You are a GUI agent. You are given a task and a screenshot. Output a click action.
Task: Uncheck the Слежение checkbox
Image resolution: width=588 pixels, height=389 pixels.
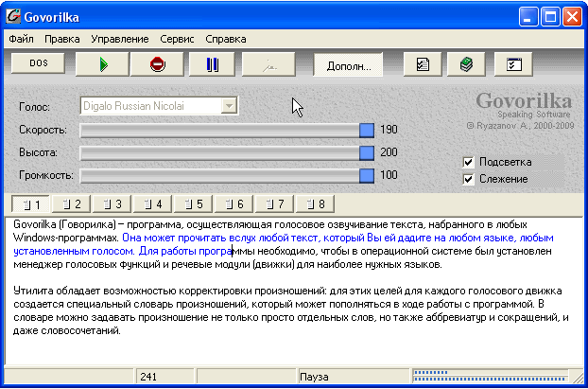[468, 179]
